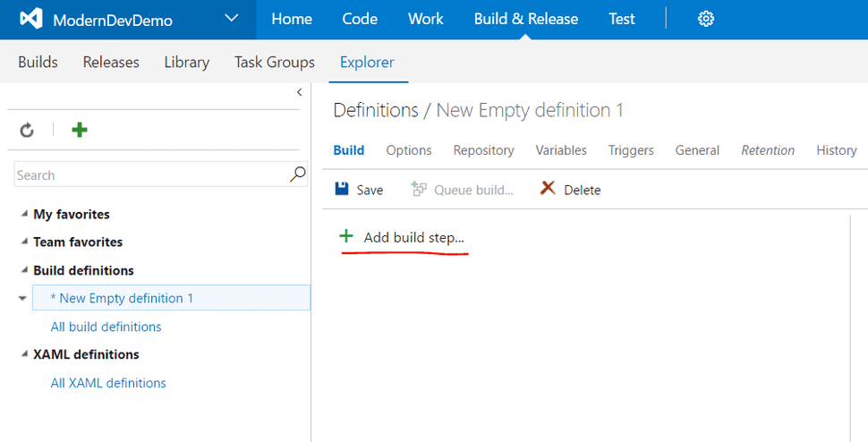This screenshot has height=442, width=868.
Task: Switch to the History tab
Action: (837, 150)
